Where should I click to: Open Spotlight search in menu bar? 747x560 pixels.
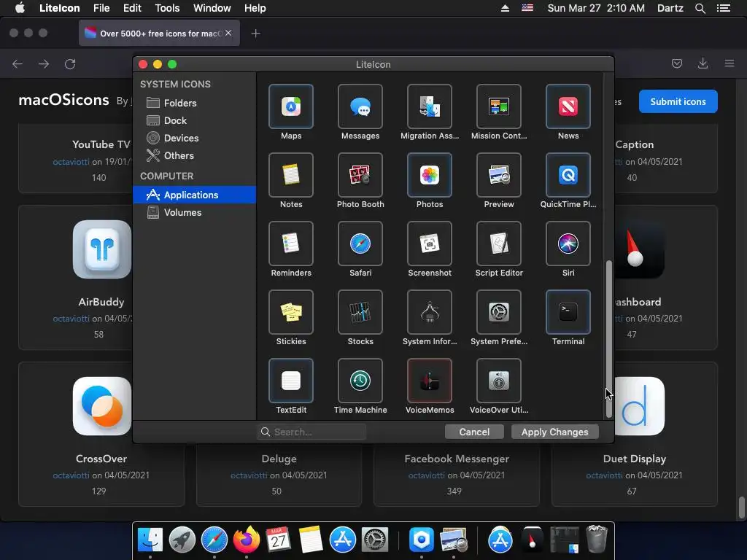click(x=700, y=8)
